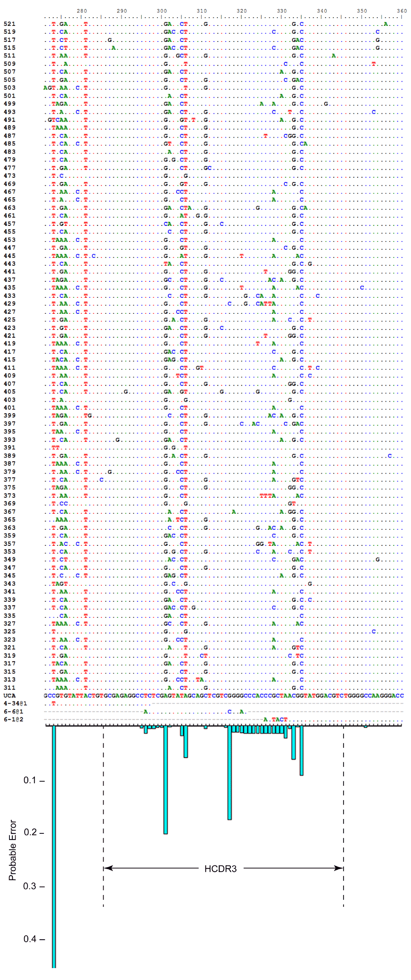Select sequence row label 357
Image resolution: width=411 pixels, height=980 pixels.
coord(9,544)
